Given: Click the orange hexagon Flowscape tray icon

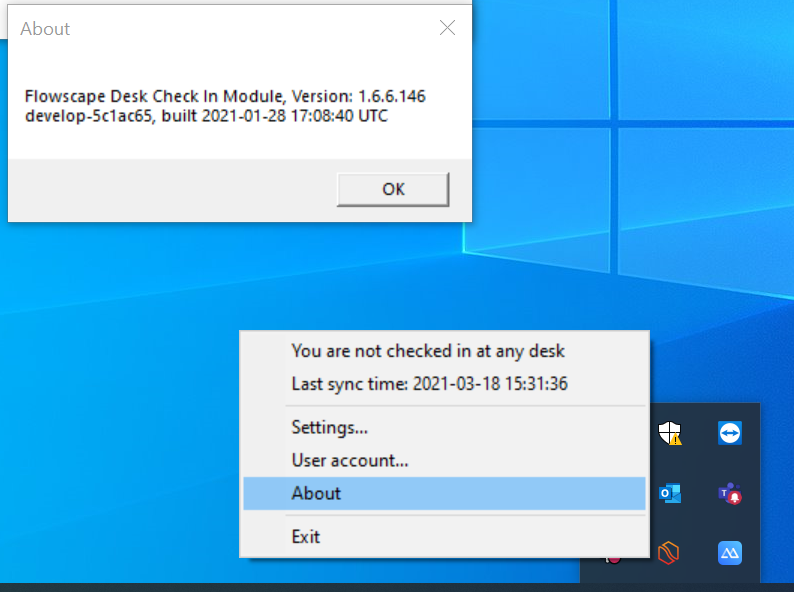Looking at the screenshot, I should click(x=668, y=552).
